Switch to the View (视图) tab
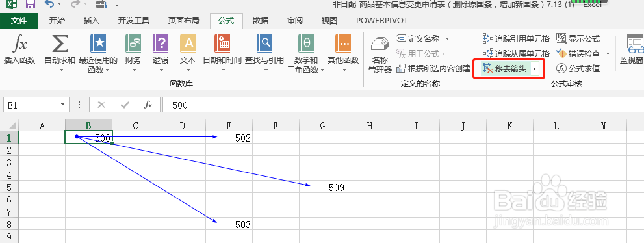Viewport: 644px width, 243px height. click(x=329, y=21)
